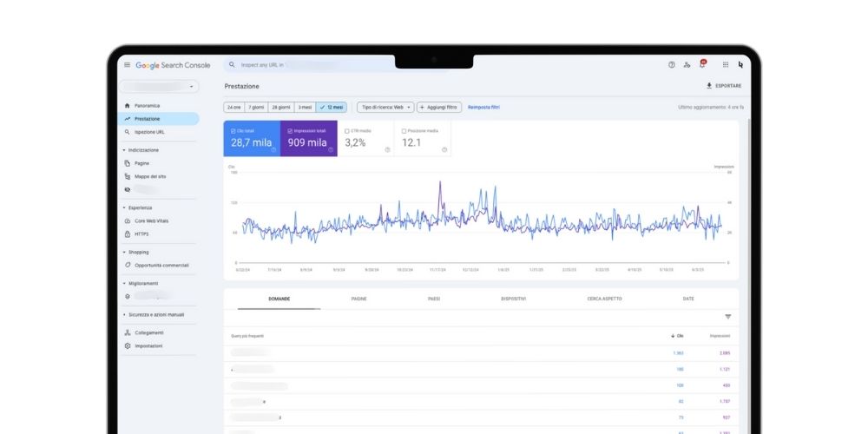Screen dimensions: 868x434
Task: Click the 1.787 impressions cell
Action: click(x=725, y=401)
